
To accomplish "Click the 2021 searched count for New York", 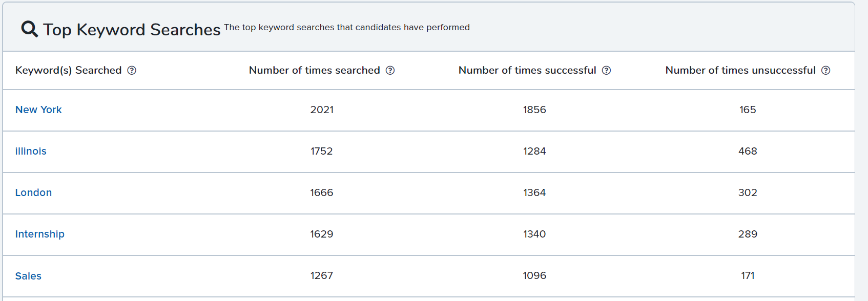I will [x=322, y=110].
